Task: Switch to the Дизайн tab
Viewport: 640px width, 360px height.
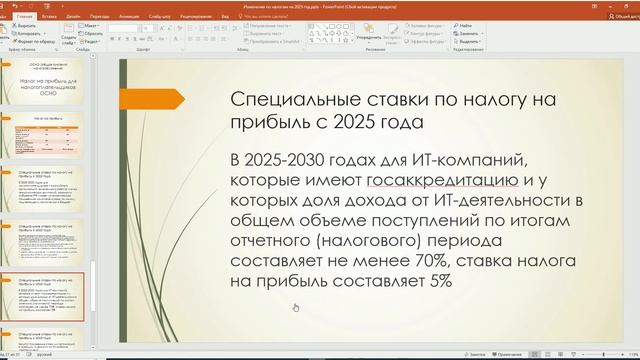Action: pos(73,17)
